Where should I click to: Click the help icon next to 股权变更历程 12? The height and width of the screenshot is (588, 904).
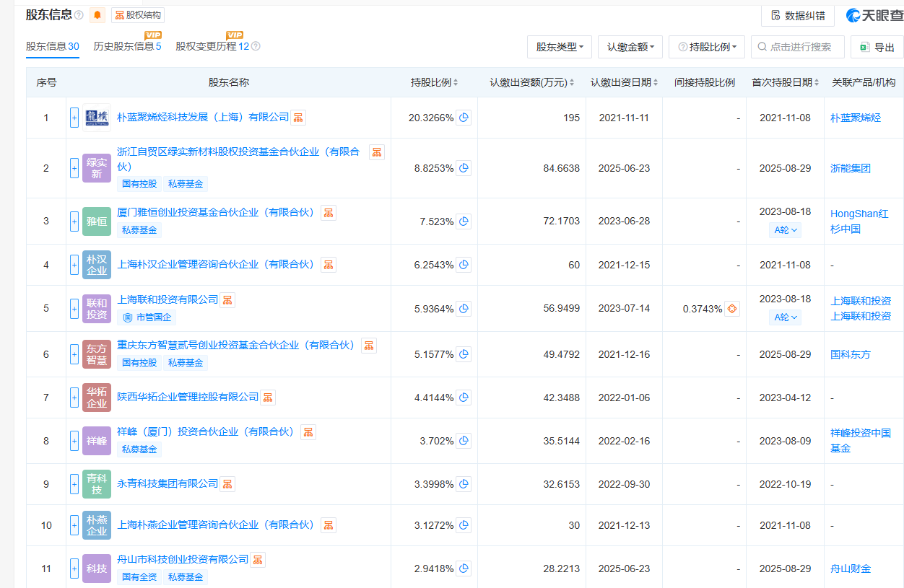(256, 46)
